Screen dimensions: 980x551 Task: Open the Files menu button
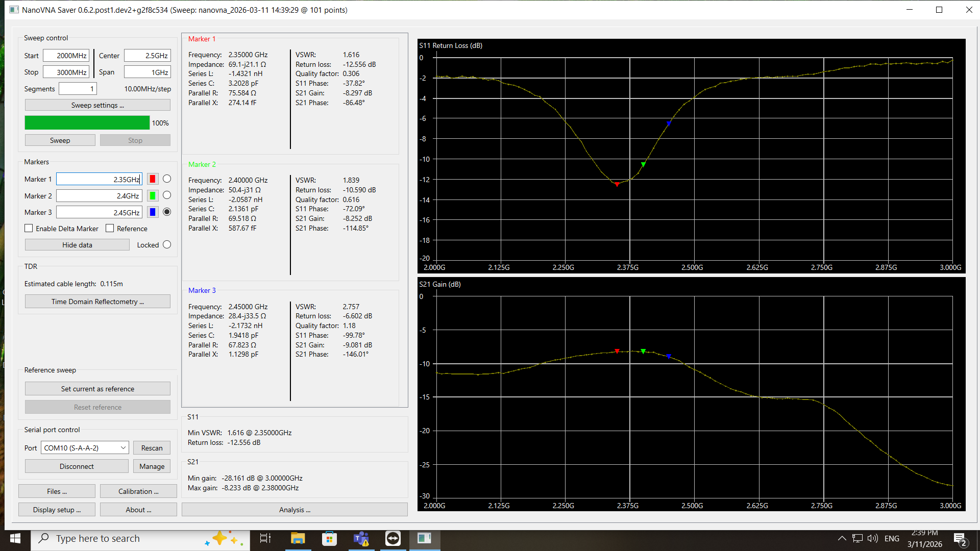click(x=57, y=491)
